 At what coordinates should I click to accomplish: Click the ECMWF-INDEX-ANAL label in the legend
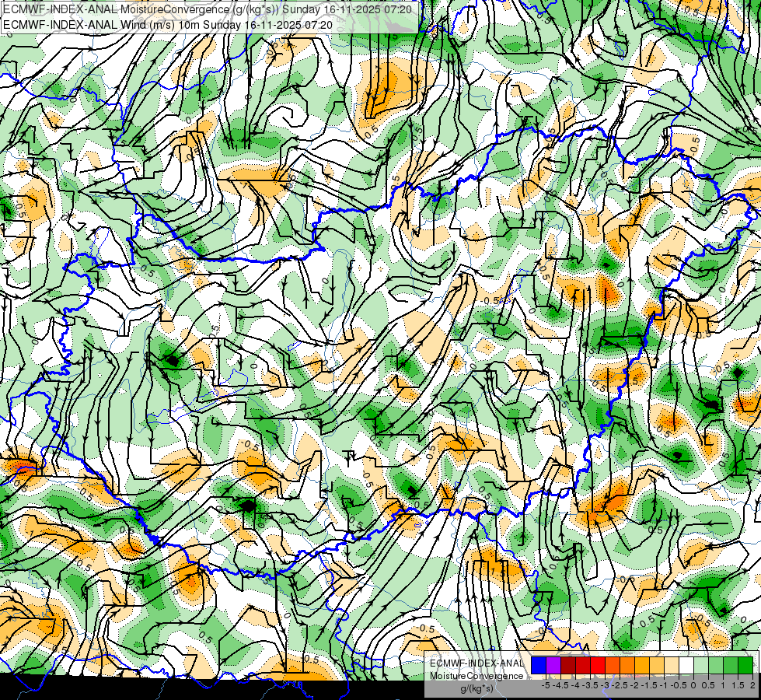coord(476,663)
